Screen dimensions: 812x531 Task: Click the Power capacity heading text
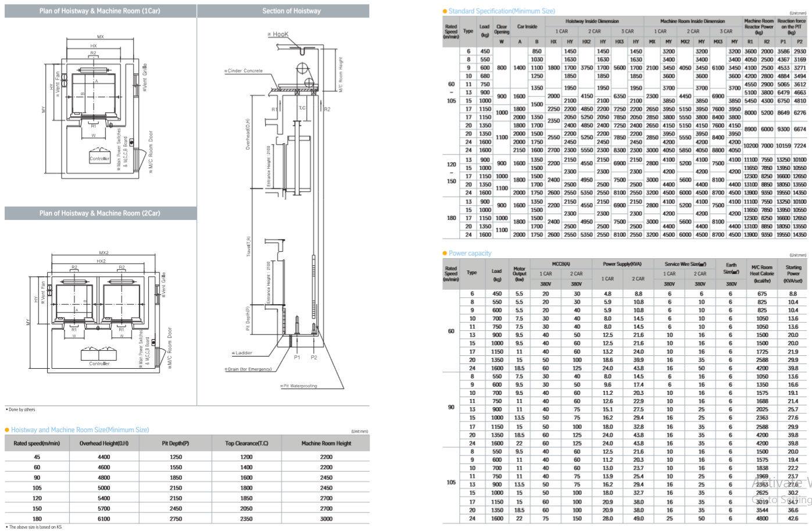pos(470,254)
